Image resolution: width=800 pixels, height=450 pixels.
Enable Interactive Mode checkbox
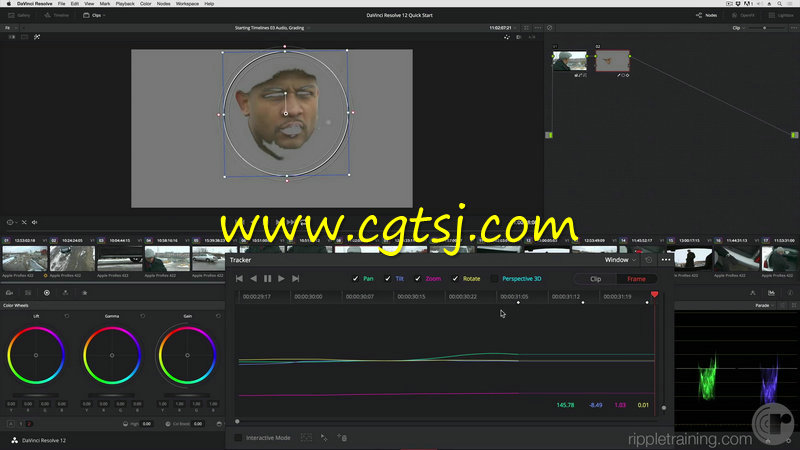click(238, 438)
